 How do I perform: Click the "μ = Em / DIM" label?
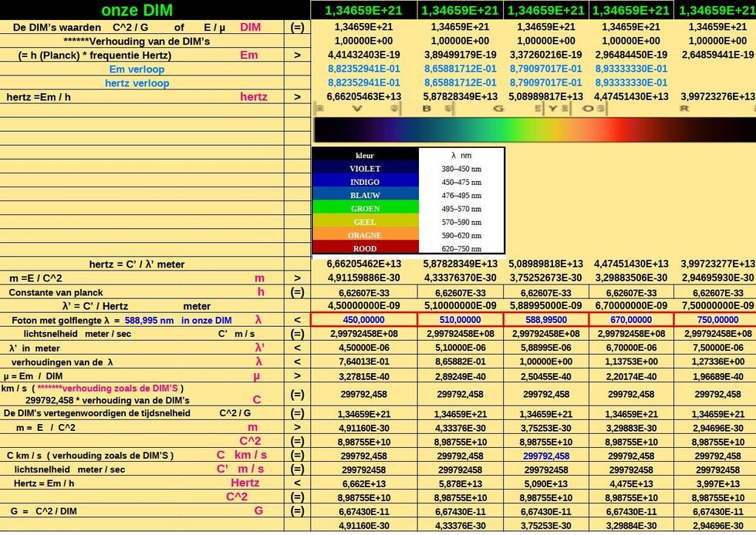click(33, 376)
